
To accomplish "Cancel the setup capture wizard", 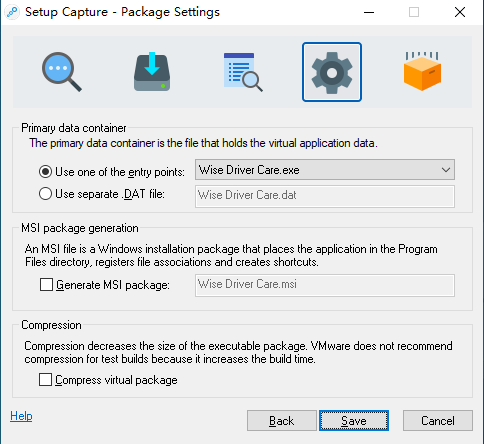I will [x=438, y=421].
